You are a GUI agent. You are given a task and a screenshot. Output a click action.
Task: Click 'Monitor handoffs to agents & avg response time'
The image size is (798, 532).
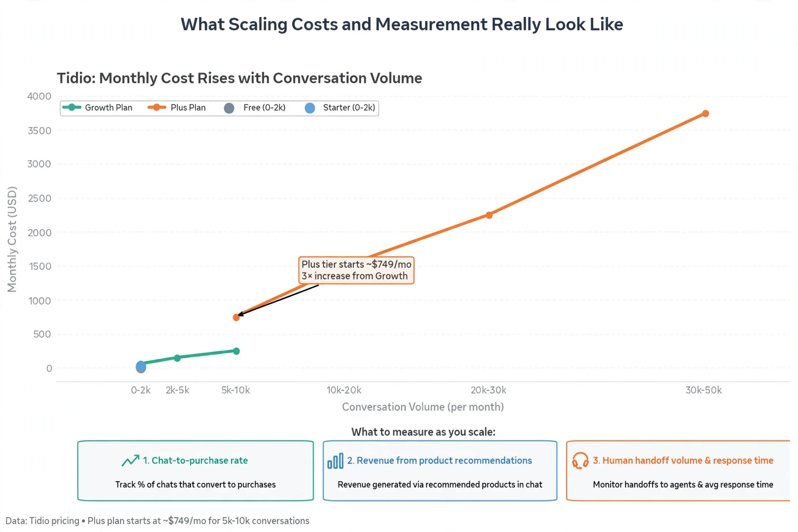[683, 485]
